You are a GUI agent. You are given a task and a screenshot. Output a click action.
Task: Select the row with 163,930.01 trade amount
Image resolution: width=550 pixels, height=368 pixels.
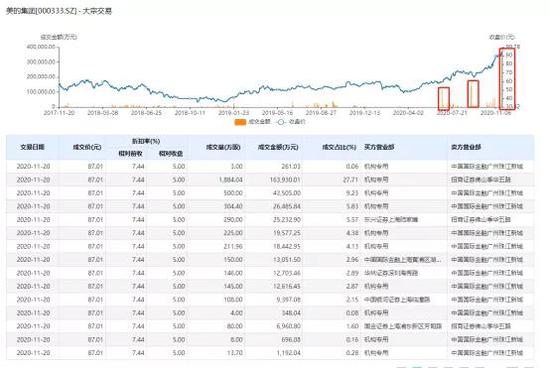[x=270, y=180]
